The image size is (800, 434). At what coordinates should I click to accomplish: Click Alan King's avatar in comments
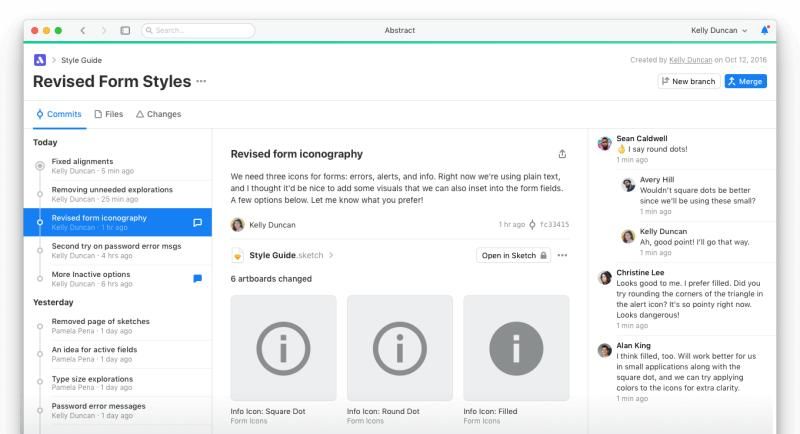pyautogui.click(x=605, y=351)
